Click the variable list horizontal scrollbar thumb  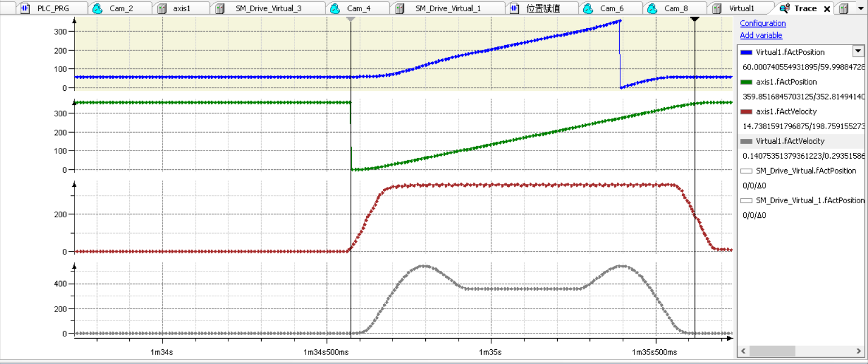772,351
